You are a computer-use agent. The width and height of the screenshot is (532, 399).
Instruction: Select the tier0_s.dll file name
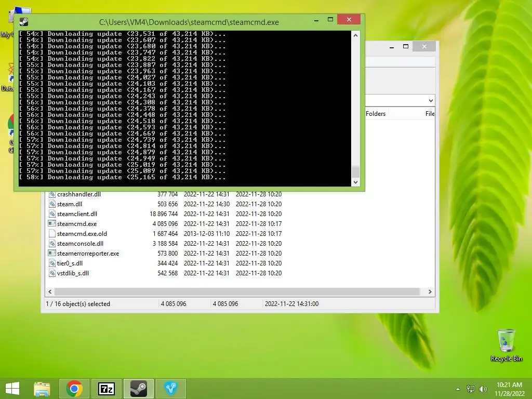(70, 263)
